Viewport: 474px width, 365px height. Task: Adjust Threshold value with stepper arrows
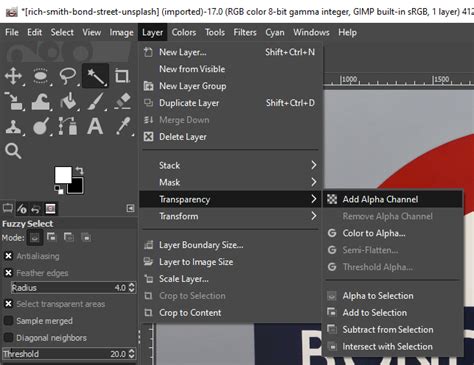[132, 354]
